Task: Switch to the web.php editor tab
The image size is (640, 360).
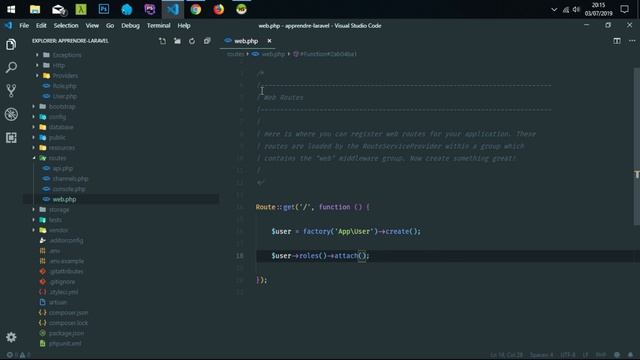Action: tap(246, 41)
